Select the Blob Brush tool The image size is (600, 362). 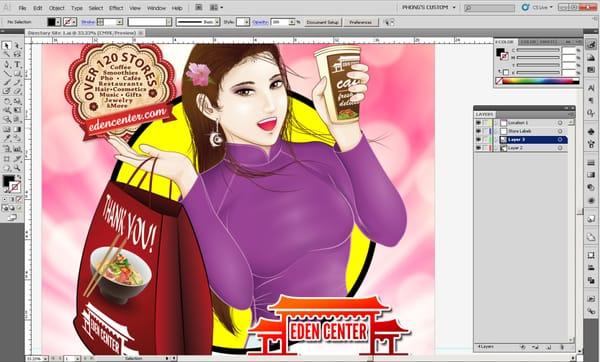coord(7,91)
